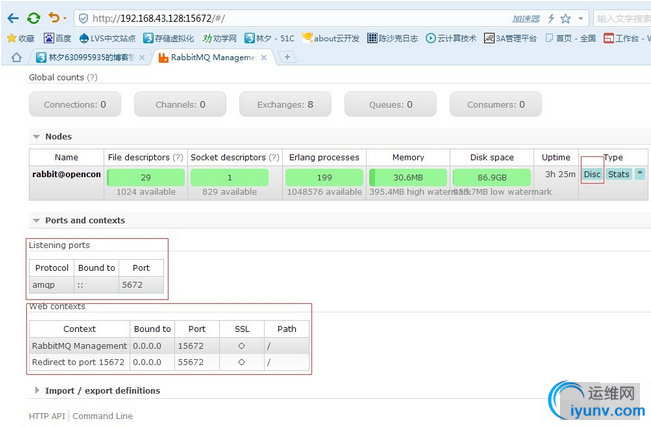The height and width of the screenshot is (427, 651).
Task: Open the about云开发 bookmark
Action: click(331, 39)
